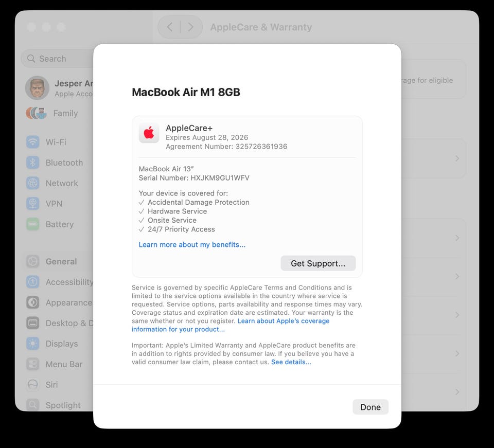
Task: Click Expires August 28, 2026 text
Action: click(x=207, y=137)
